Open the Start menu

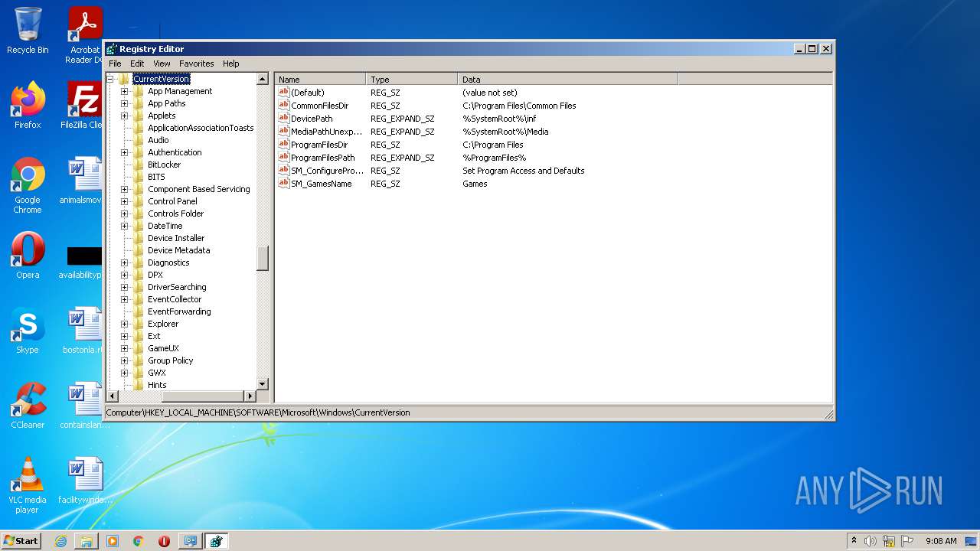tap(21, 540)
